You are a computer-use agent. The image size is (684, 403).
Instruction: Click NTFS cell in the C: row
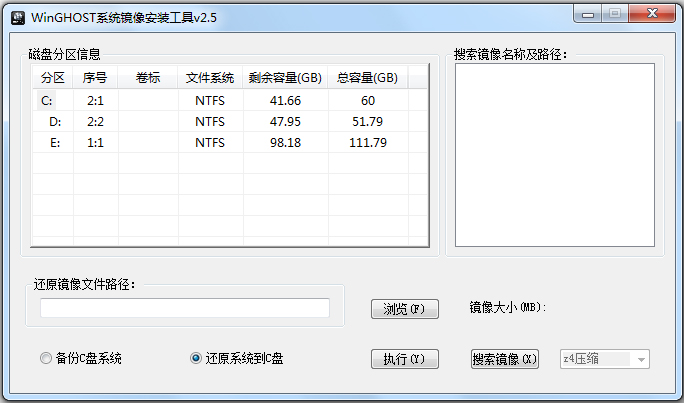pyautogui.click(x=210, y=100)
